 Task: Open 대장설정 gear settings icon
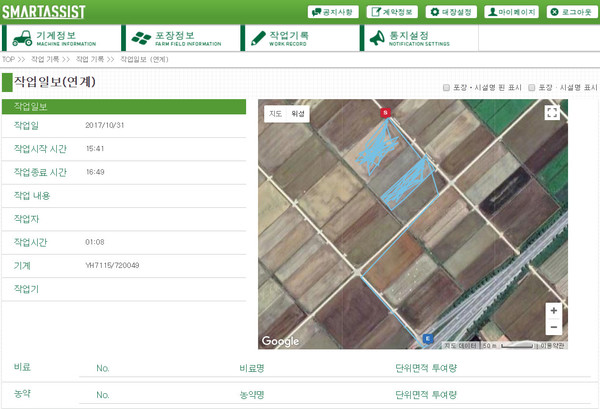[433, 12]
